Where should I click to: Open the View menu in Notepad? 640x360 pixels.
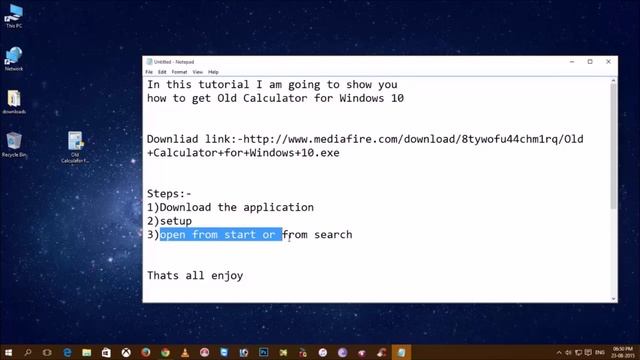point(198,72)
